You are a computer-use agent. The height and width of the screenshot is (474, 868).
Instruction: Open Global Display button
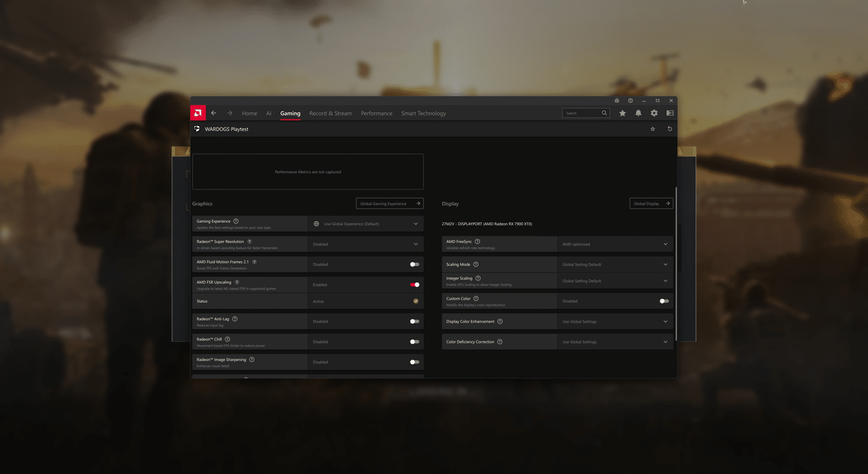[x=652, y=203]
